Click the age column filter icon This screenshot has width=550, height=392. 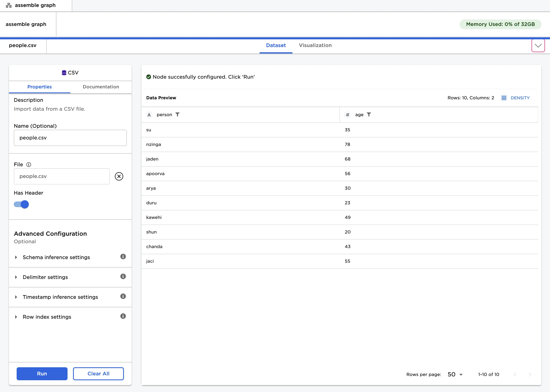tap(369, 115)
